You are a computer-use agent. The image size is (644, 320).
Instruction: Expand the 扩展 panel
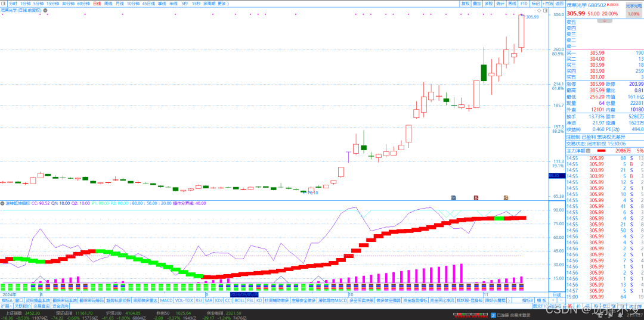click(7, 306)
